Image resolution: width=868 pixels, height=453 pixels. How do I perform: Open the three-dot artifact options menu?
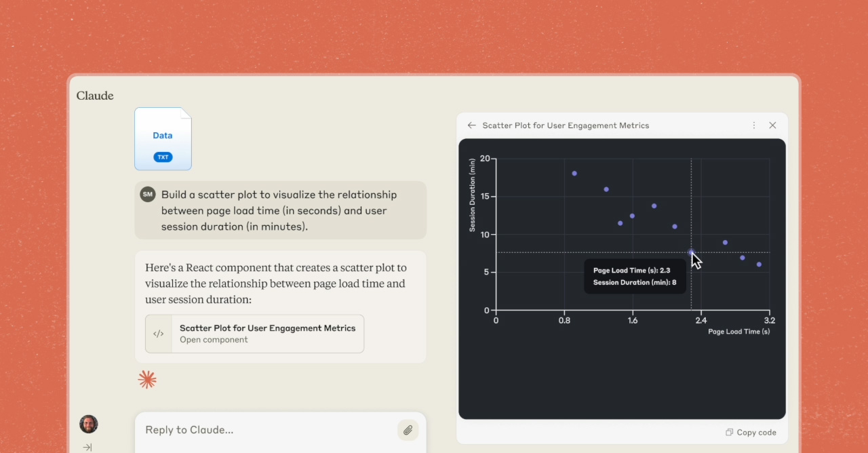click(753, 125)
